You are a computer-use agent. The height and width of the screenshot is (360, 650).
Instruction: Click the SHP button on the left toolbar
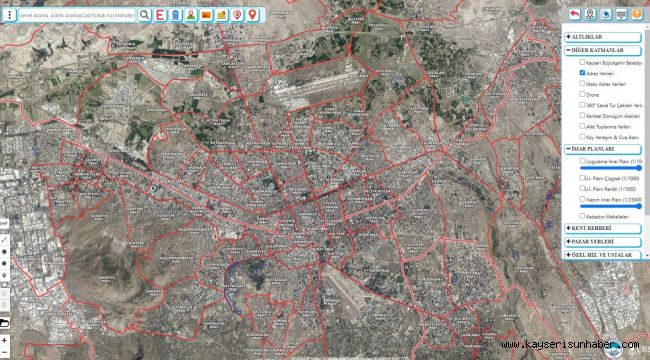(4, 224)
